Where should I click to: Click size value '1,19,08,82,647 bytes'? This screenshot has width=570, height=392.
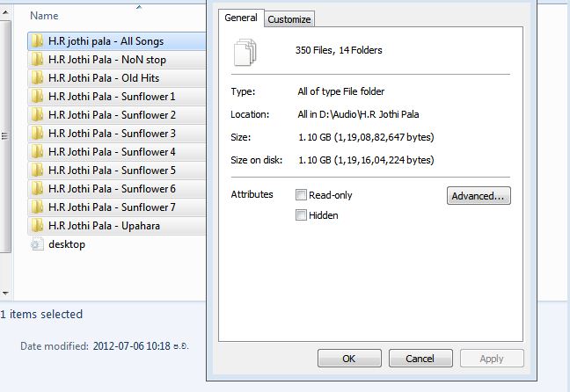point(384,137)
